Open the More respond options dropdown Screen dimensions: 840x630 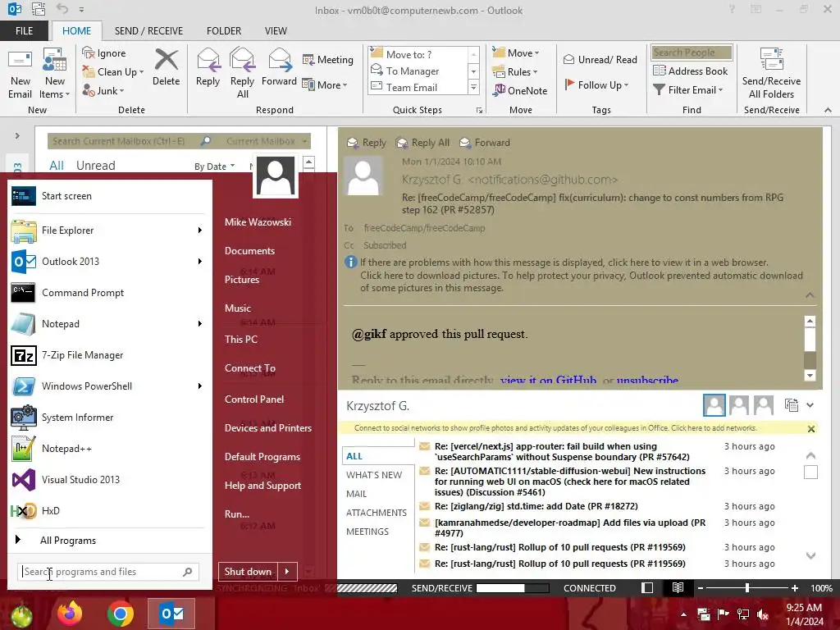(x=325, y=84)
